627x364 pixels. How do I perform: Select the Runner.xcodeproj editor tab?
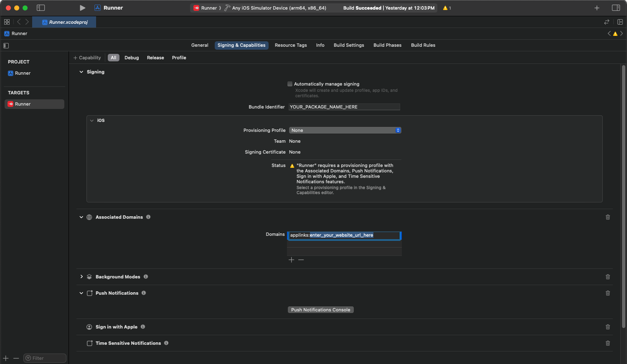coord(64,22)
